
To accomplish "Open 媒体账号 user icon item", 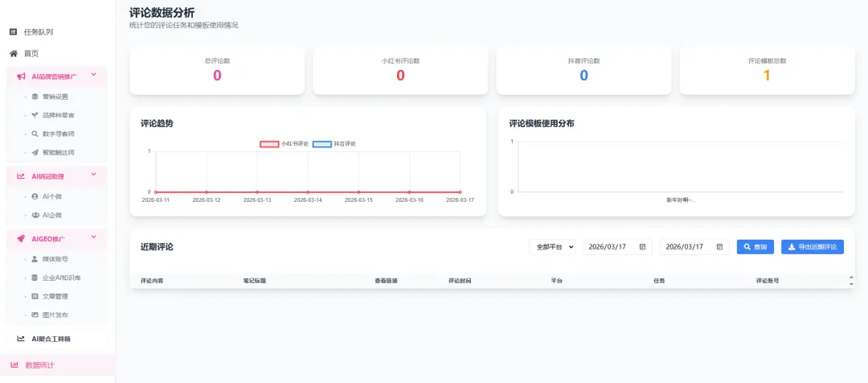I will tap(35, 259).
